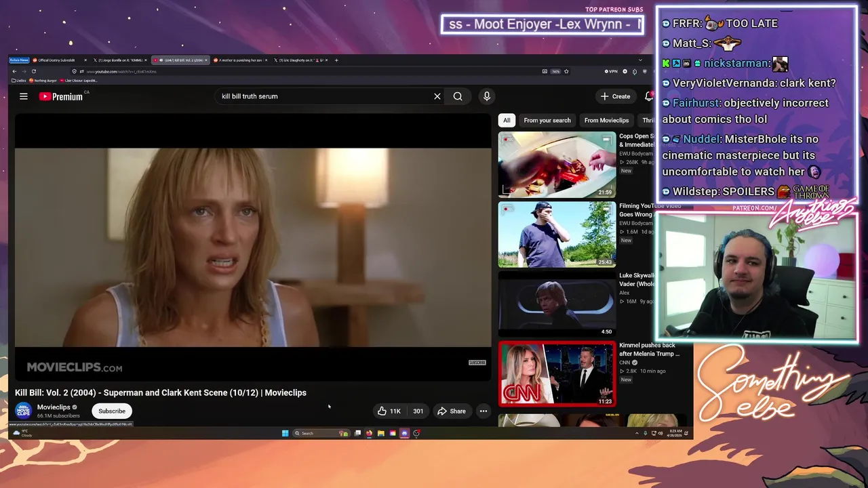Like the video with 11K thumbs up

389,411
